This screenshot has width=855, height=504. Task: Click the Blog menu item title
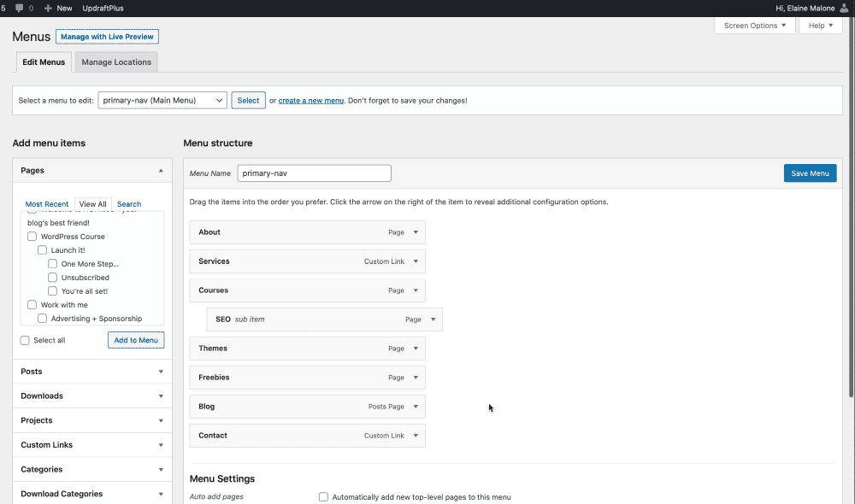click(x=207, y=407)
